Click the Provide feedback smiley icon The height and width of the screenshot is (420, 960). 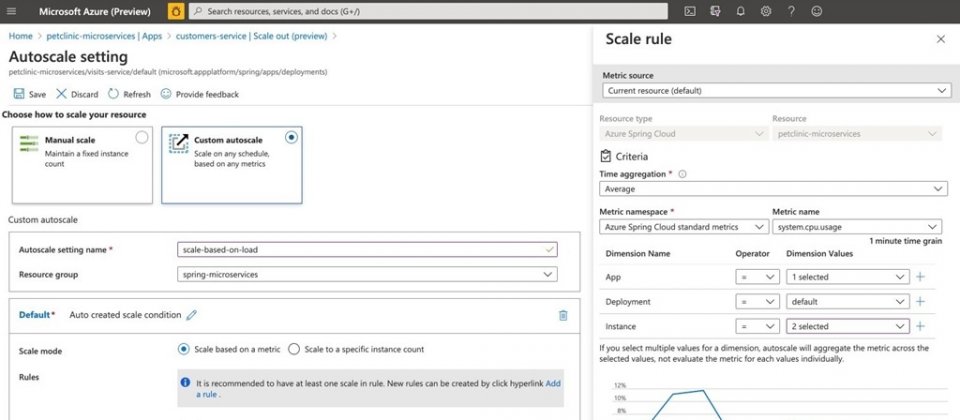(x=166, y=94)
